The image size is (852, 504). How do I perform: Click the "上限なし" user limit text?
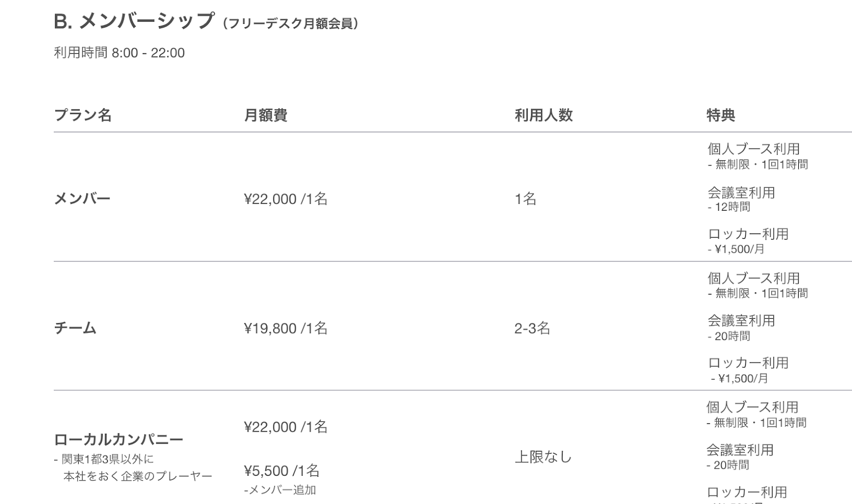[543, 457]
